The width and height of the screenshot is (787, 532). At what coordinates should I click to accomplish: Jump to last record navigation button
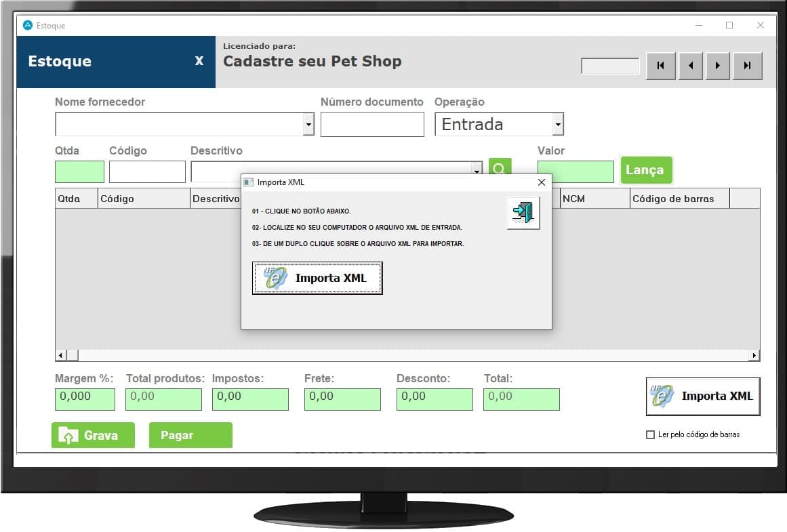[x=747, y=66]
